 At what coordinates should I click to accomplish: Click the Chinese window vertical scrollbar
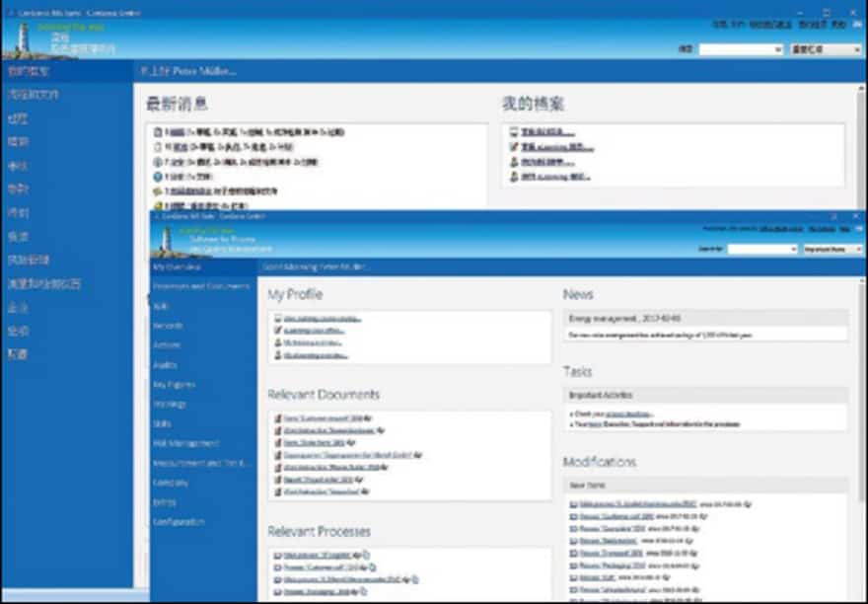coord(862,147)
